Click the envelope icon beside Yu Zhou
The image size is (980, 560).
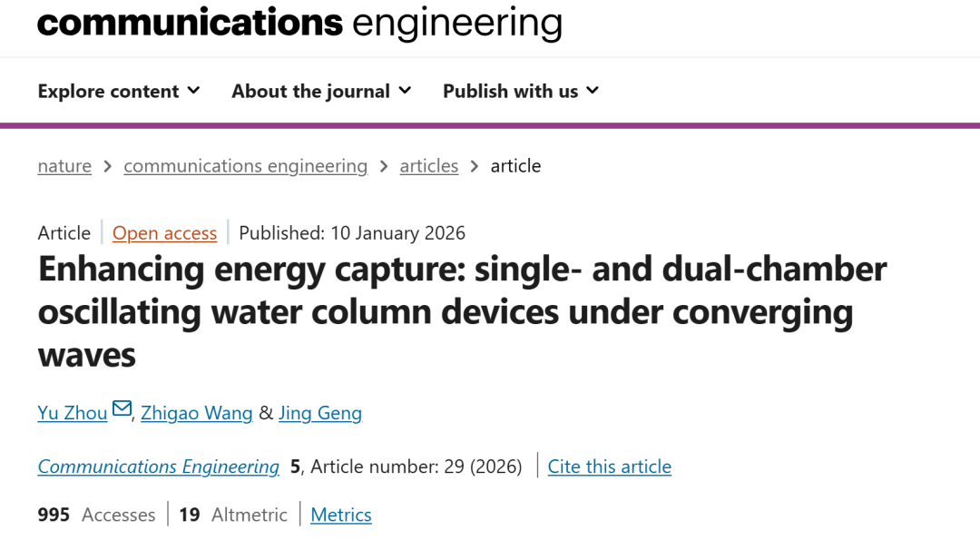pos(122,410)
